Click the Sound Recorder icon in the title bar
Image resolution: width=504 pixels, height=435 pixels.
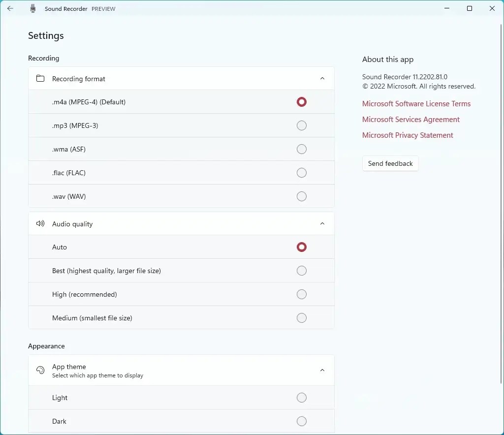point(32,8)
